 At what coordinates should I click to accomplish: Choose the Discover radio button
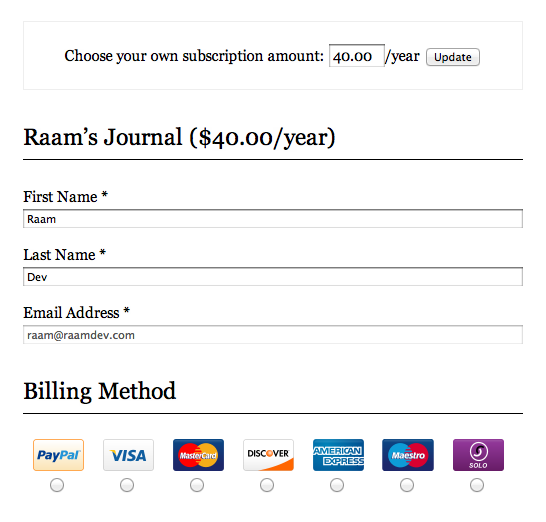tap(267, 485)
